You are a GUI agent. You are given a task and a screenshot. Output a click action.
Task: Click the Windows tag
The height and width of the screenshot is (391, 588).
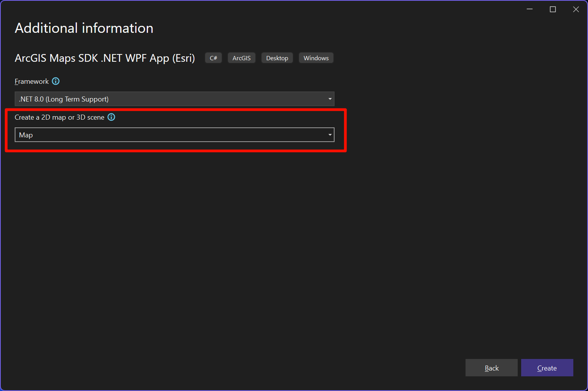tap(316, 58)
